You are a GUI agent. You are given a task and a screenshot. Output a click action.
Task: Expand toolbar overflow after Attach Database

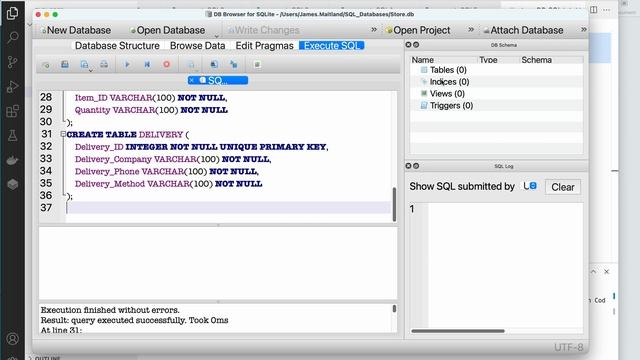[584, 29]
